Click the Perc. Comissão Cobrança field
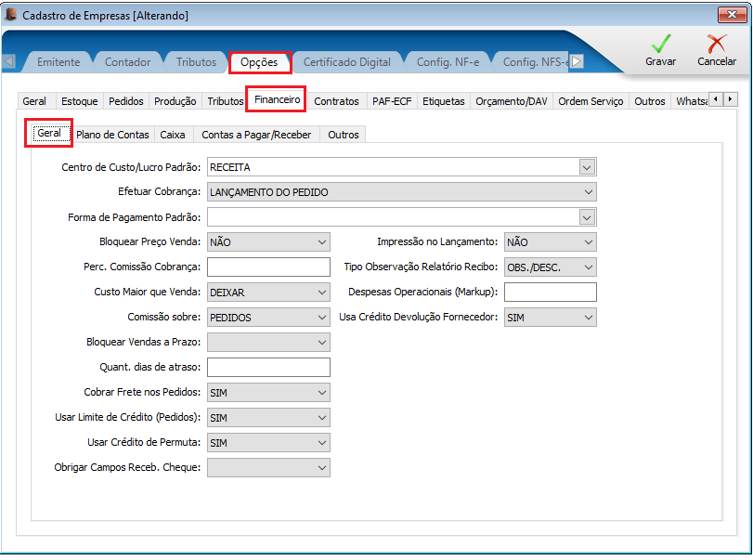 [x=268, y=267]
